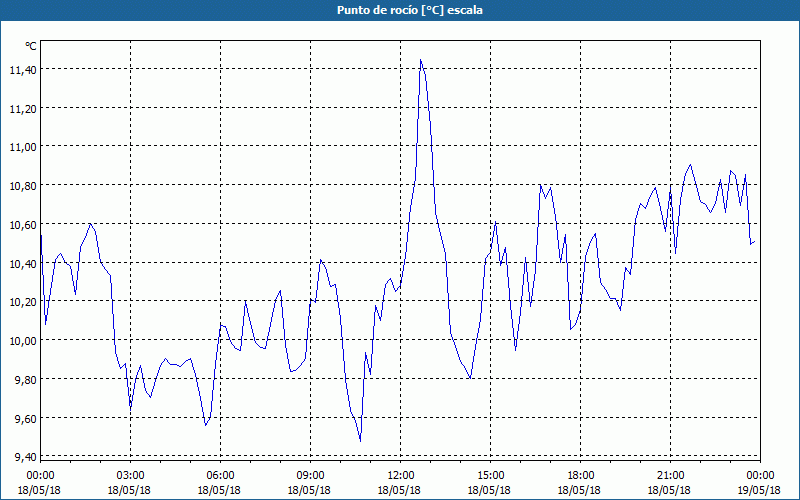Click the 19/05/18 date label
Viewport: 800px width, 500px height.
click(x=759, y=490)
